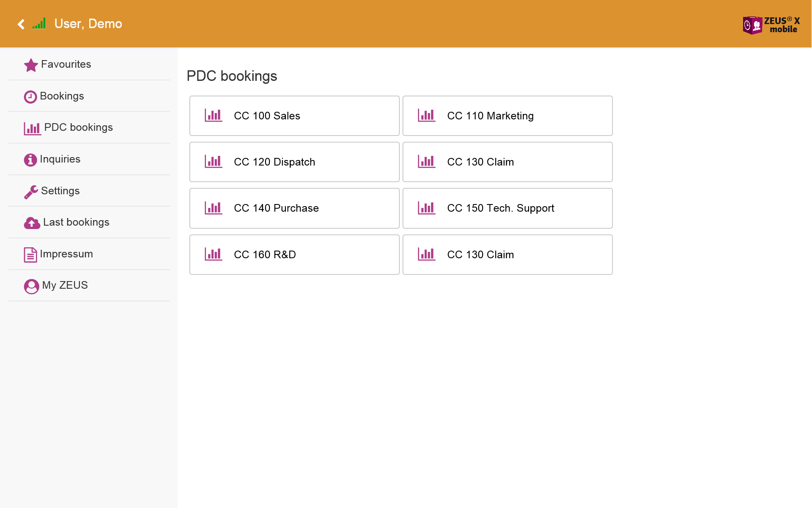
Task: Click the Bookings clock icon
Action: (x=30, y=97)
